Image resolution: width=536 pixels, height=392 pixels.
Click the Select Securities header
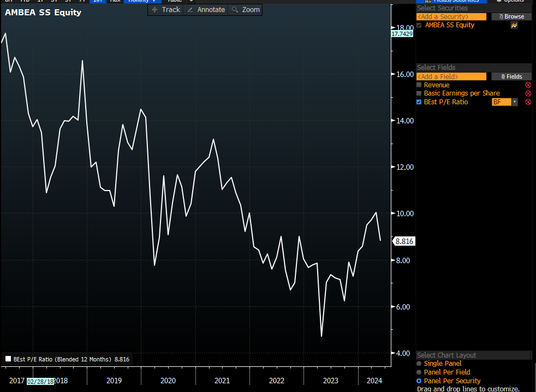point(442,8)
